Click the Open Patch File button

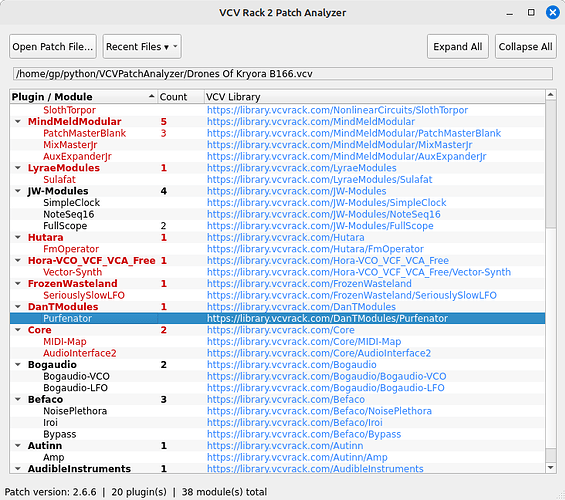pos(53,46)
